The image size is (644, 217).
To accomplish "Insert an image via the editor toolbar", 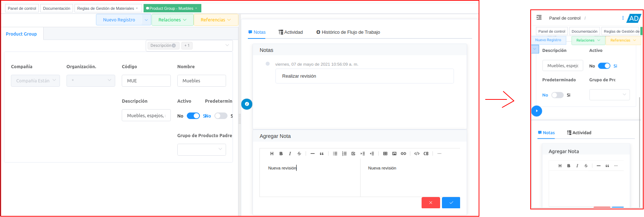I will coord(394,153).
